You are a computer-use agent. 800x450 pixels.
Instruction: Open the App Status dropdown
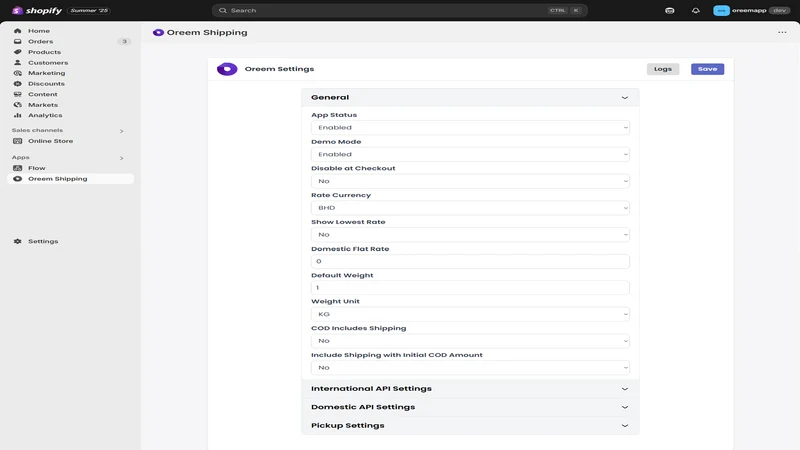470,128
